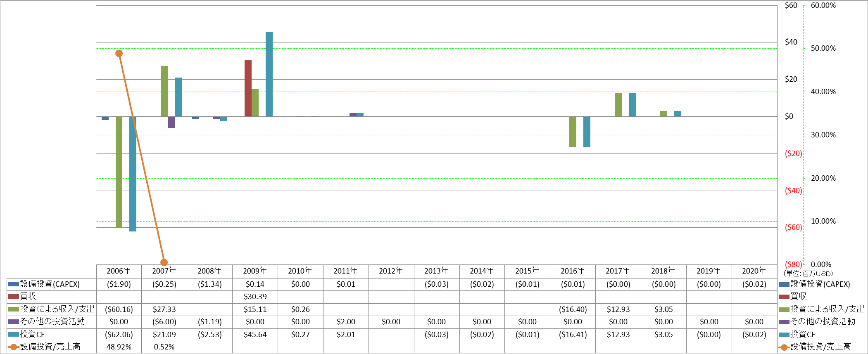Select the ($60.16) cell
Image resolution: width=868 pixels, height=354 pixels.
pos(119,309)
